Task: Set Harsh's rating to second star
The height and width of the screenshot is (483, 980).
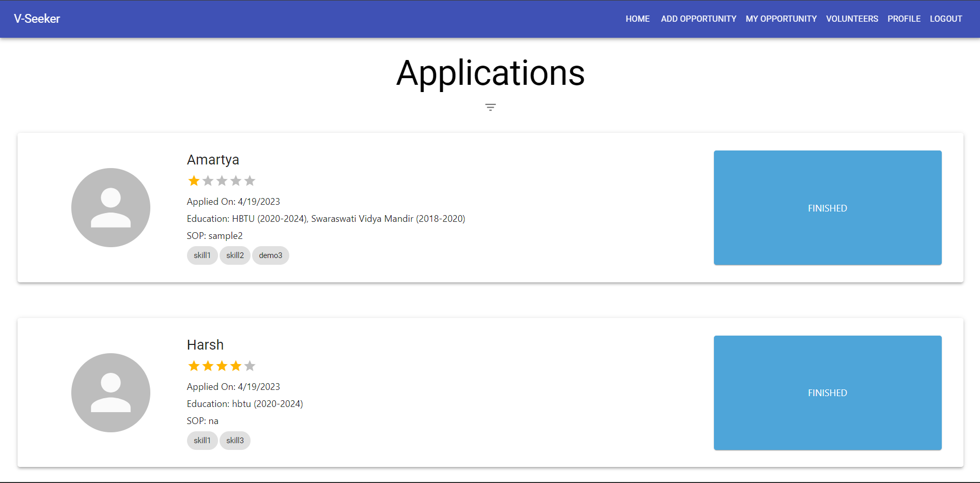Action: [208, 366]
